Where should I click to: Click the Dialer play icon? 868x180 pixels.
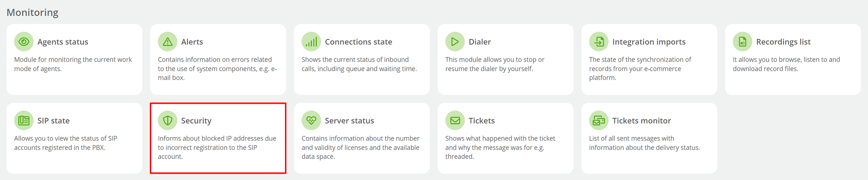[x=455, y=42]
